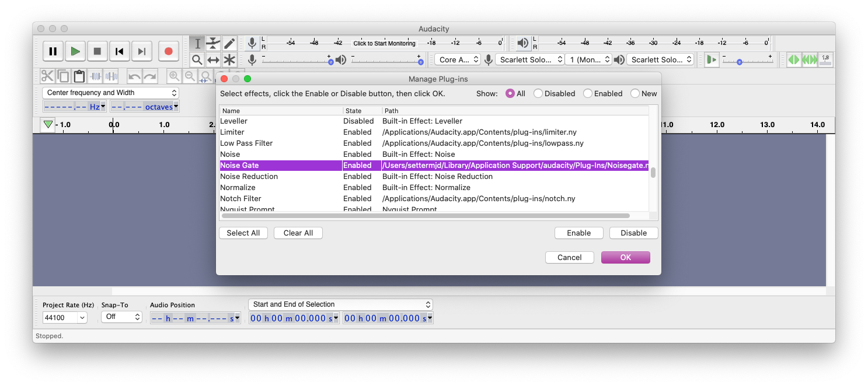The image size is (868, 386).
Task: Select the Leveller row in plug-in list
Action: 434,121
